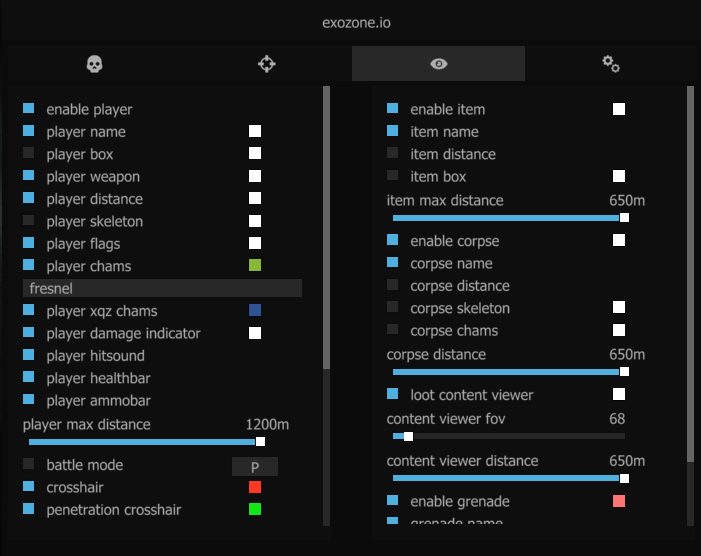Click the left panel vertical scrollbar
Viewport: 701px width, 556px height.
(326, 230)
